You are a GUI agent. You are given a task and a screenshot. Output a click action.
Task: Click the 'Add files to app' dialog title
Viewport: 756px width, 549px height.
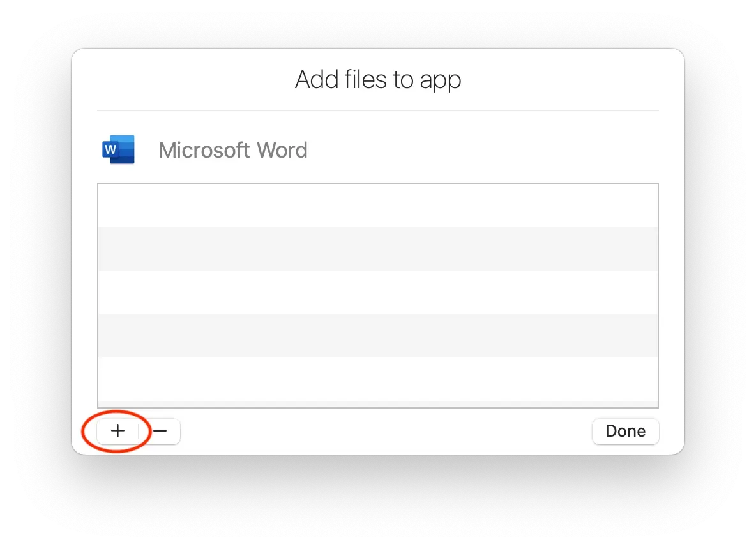point(377,79)
